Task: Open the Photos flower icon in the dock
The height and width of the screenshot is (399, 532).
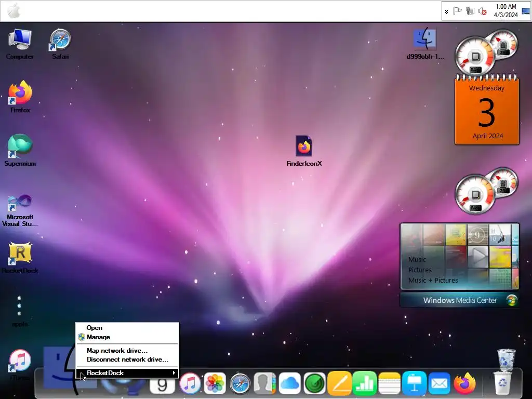Action: click(215, 383)
